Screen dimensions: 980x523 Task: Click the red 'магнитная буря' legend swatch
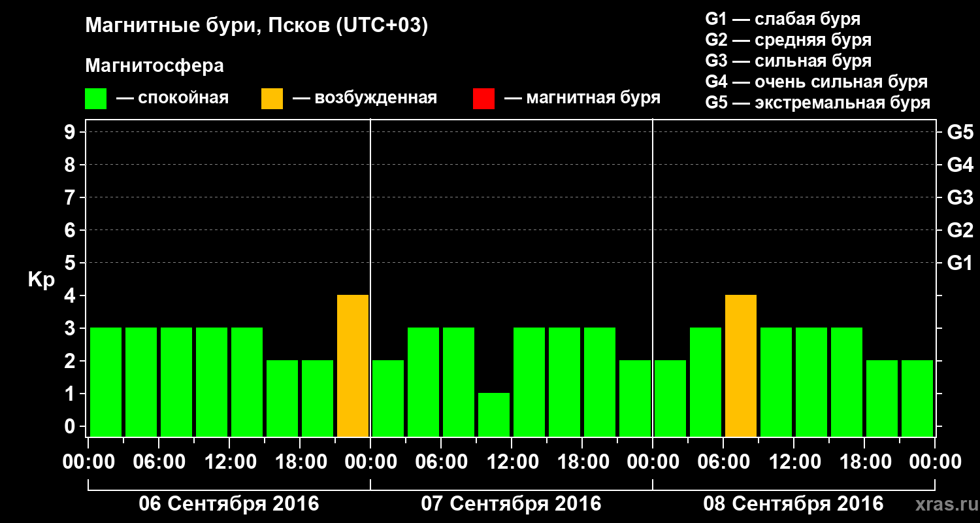click(483, 99)
